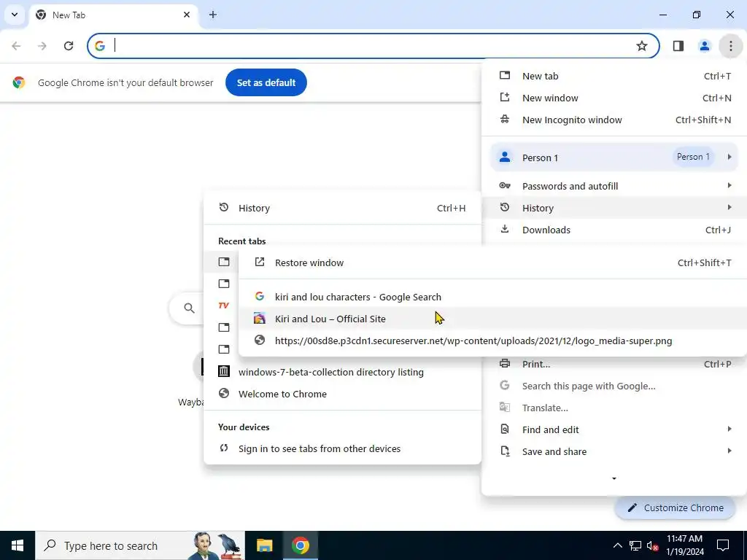Click the New Incognito window icon
The image size is (747, 560).
(505, 119)
